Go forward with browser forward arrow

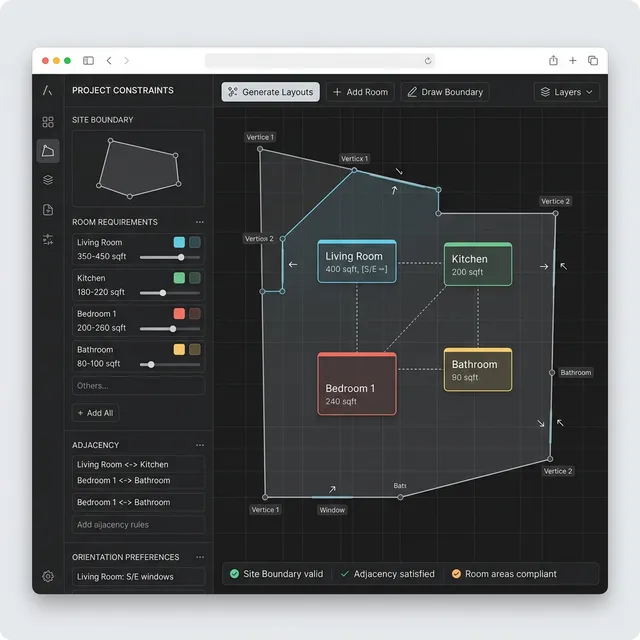127,60
